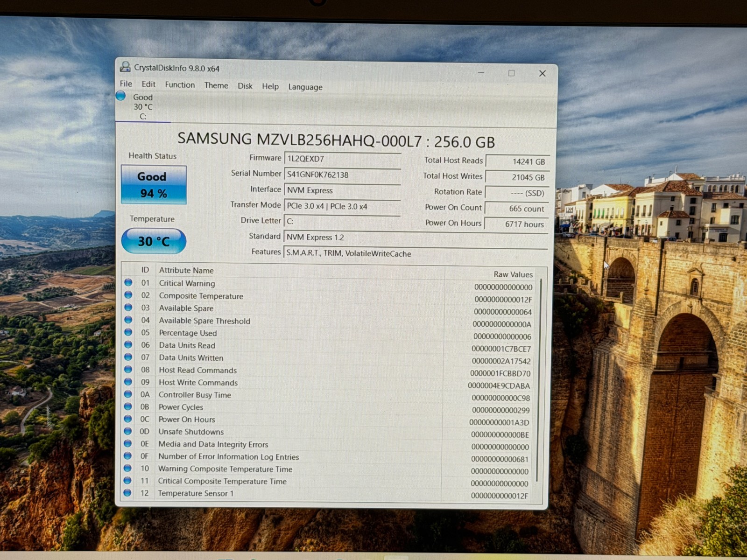Click status orb for Critical Warning row
Image resolution: width=747 pixels, height=560 pixels.
[x=128, y=282]
